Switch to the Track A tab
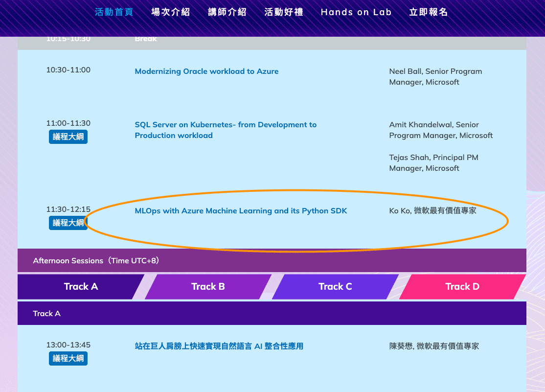545x392 pixels. [81, 287]
